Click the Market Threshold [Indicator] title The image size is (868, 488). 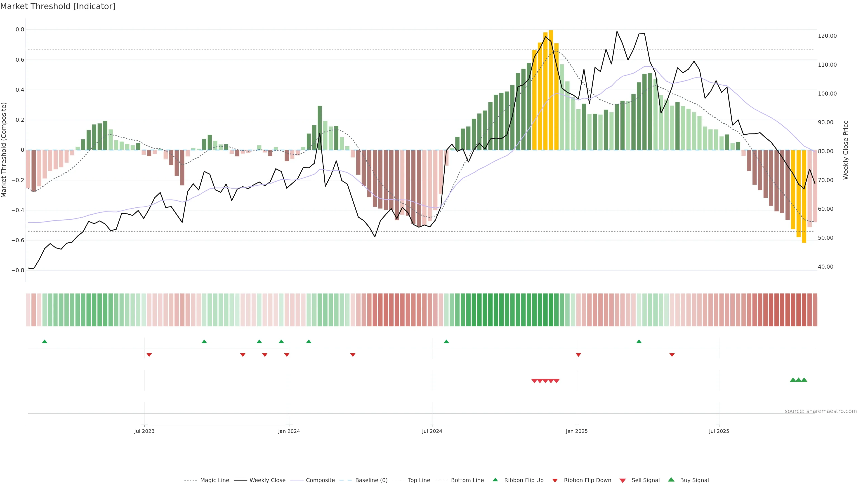click(58, 6)
